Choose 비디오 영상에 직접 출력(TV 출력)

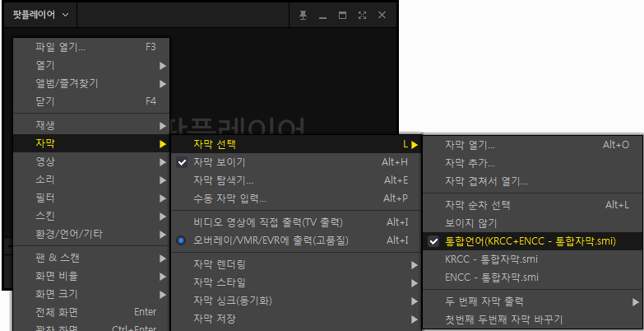pyautogui.click(x=267, y=222)
